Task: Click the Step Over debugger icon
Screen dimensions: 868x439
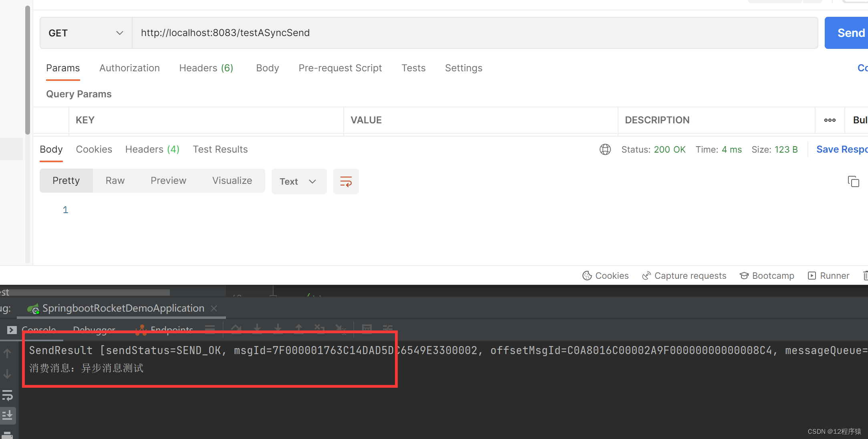Action: point(236,329)
